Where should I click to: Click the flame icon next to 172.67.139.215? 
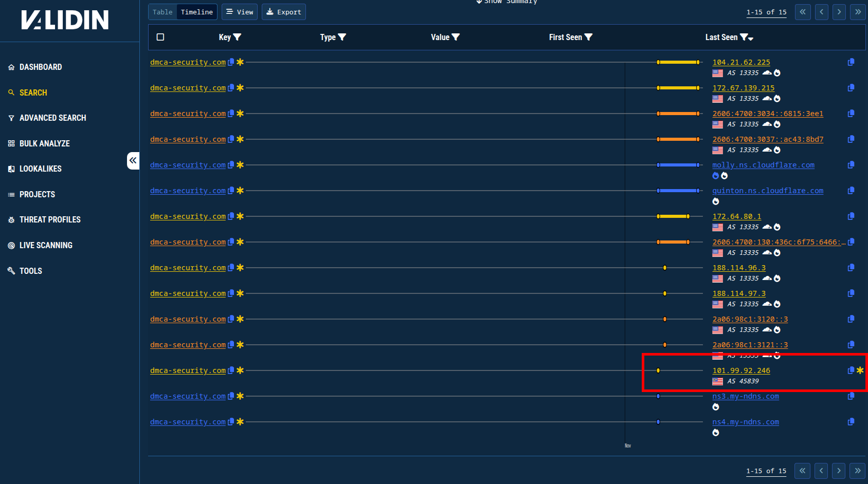(777, 98)
